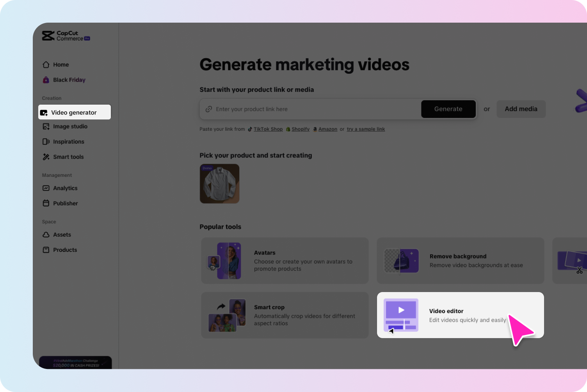Screen dimensions: 587x392
Task: Select the Inspirations icon
Action: point(46,141)
